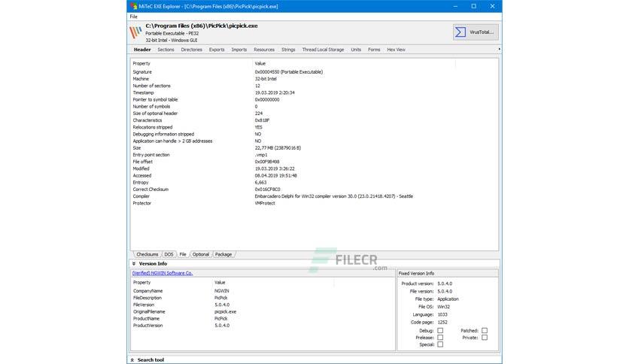Click the Code page 1252 value

(x=442, y=323)
